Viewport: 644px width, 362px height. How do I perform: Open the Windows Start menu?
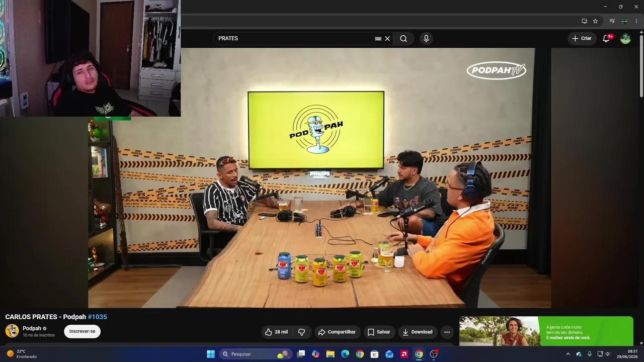click(x=211, y=354)
